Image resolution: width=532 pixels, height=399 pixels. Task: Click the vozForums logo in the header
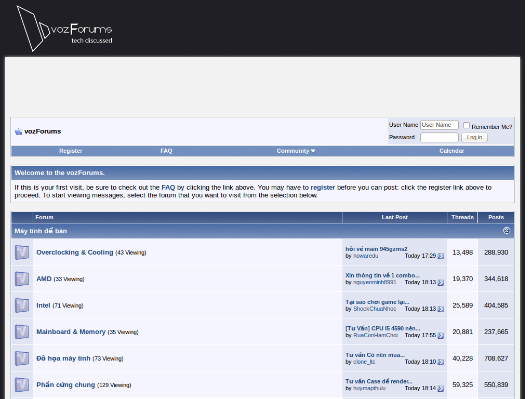(x=64, y=29)
